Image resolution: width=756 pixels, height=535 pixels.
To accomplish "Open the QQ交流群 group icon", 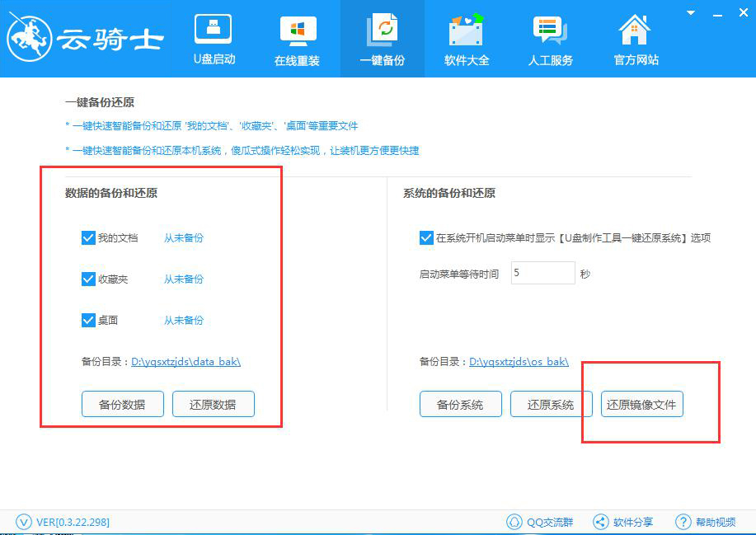I will (x=540, y=521).
